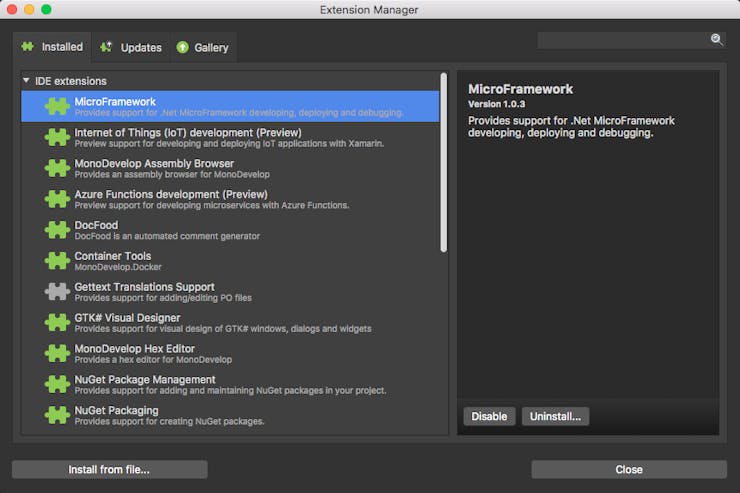Click the search magnifier icon

(716, 40)
